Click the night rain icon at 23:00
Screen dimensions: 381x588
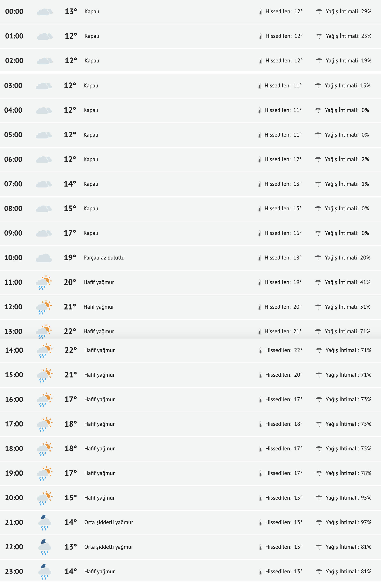point(44,572)
